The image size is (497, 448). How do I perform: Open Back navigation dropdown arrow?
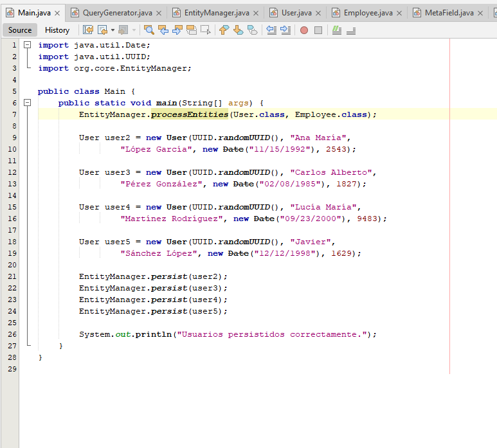tap(113, 30)
